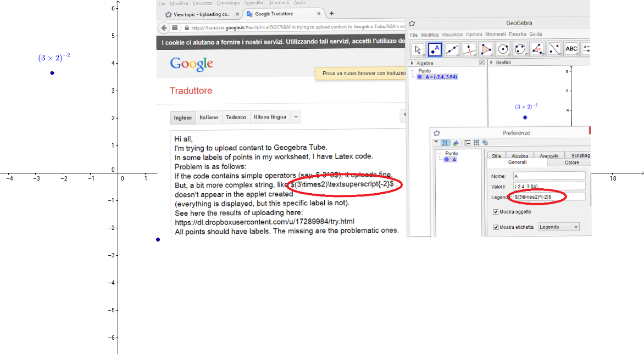Open a new browser tab

point(331,14)
